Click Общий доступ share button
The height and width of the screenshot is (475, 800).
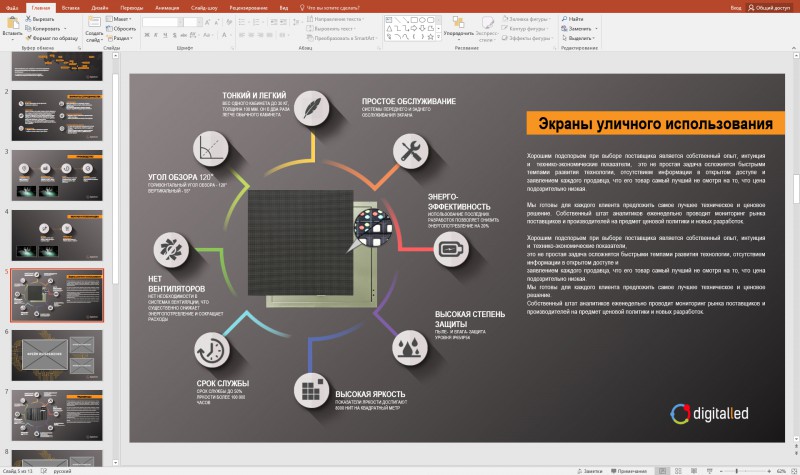tap(769, 8)
